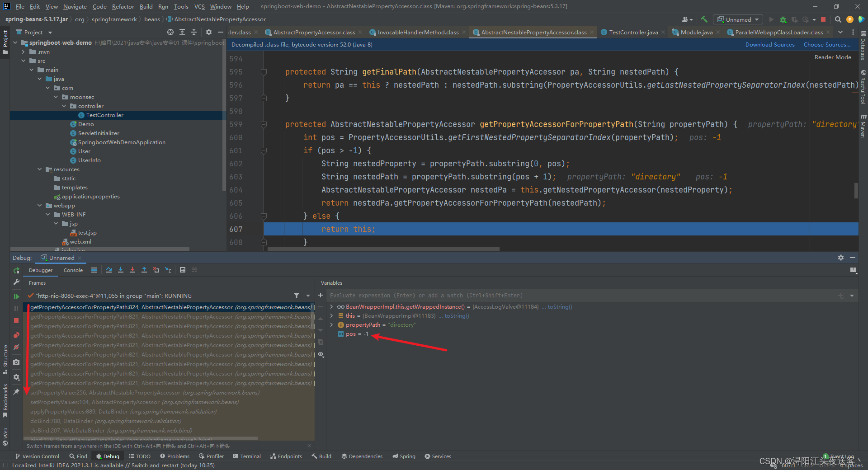Collapse the src folder
The width and height of the screenshot is (868, 470).
23,61
